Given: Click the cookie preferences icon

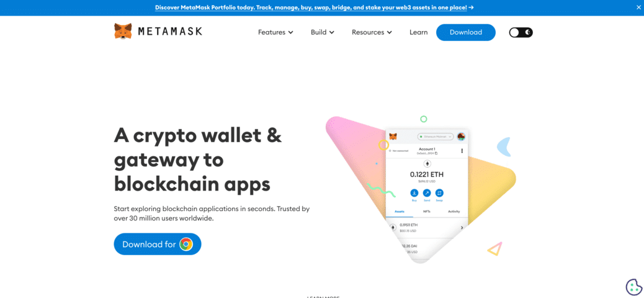Looking at the screenshot, I should click(x=633, y=287).
